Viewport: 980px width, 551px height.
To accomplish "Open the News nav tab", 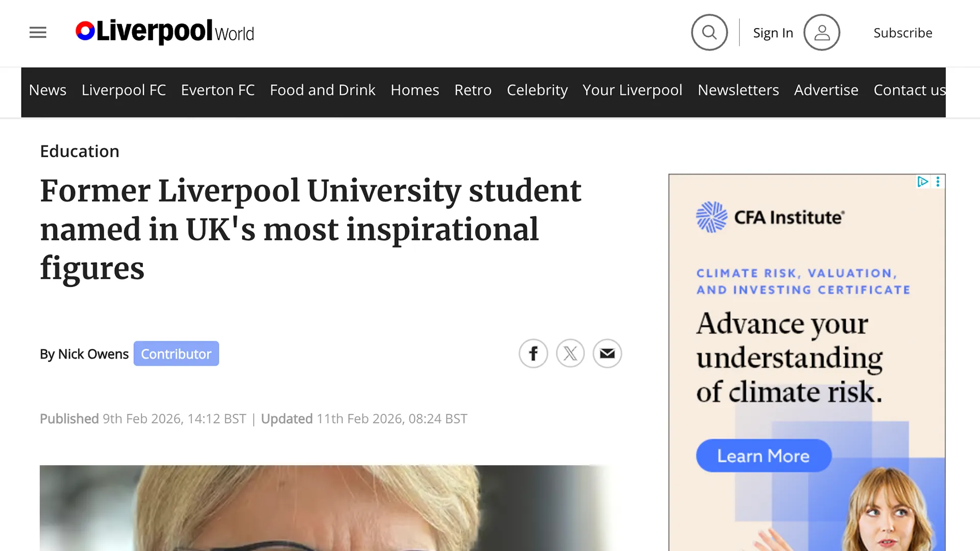I will point(47,90).
